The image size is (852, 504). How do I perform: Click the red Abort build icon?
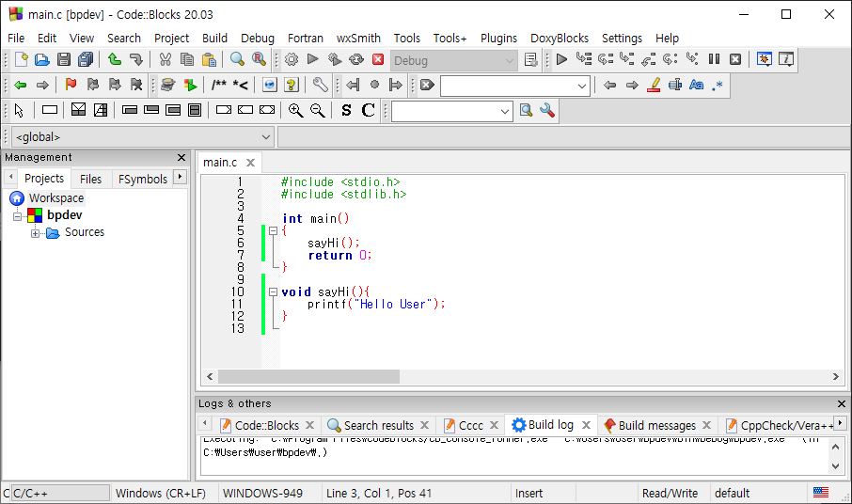(378, 59)
